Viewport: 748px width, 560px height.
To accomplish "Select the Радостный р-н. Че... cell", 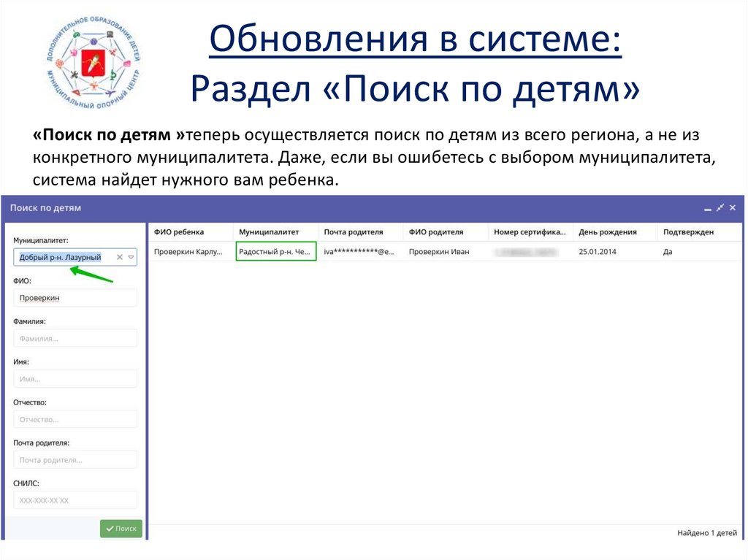I will 275,251.
